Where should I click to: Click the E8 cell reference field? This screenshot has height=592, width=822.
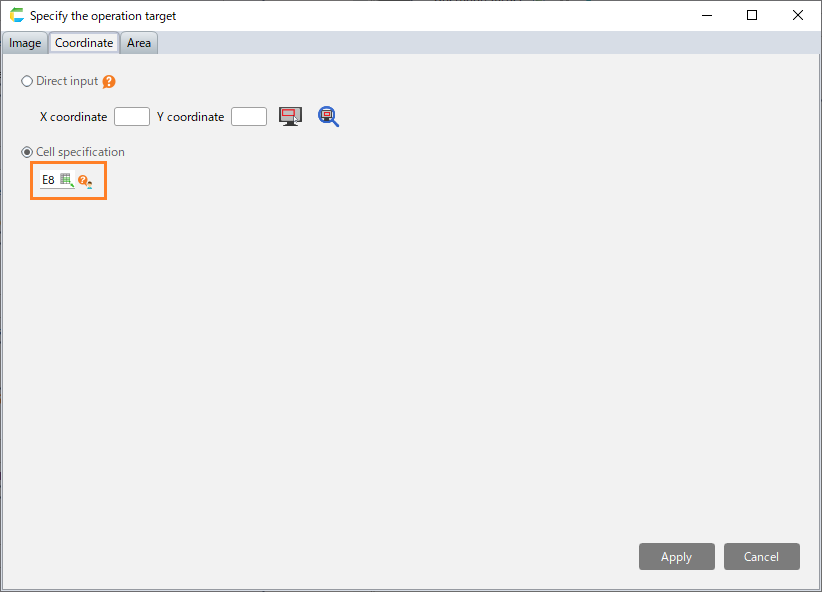(x=49, y=180)
